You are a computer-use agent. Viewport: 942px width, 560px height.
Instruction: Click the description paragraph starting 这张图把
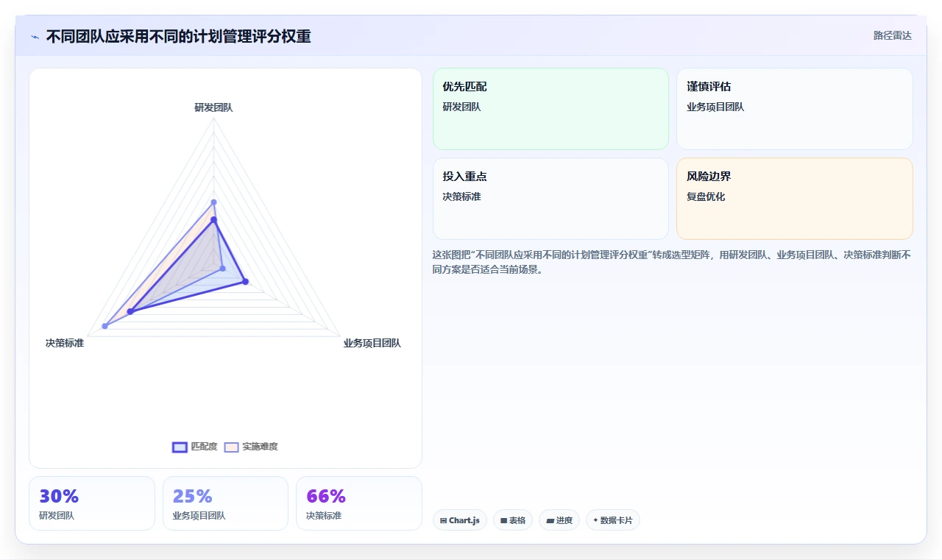tap(672, 262)
